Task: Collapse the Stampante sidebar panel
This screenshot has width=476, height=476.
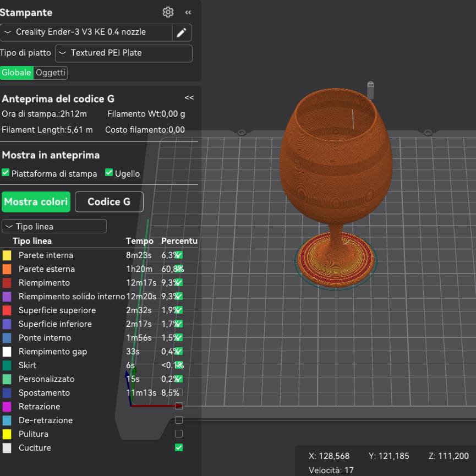Action: point(188,12)
